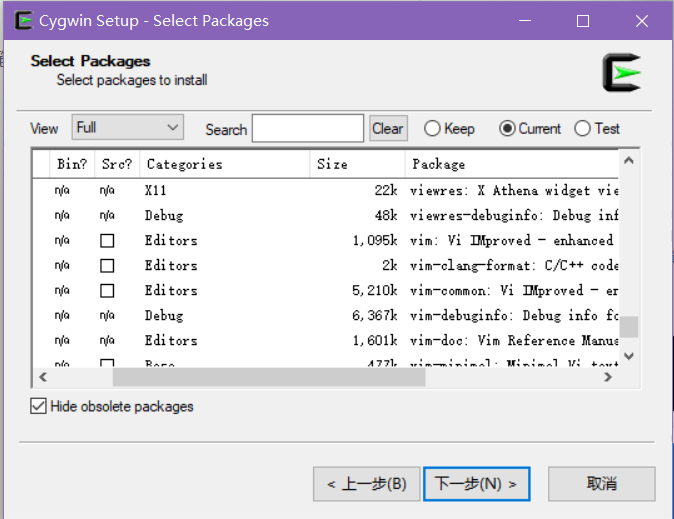Toggle the Src checkbox for the vim package
Image resolution: width=674 pixels, height=519 pixels.
pos(107,240)
